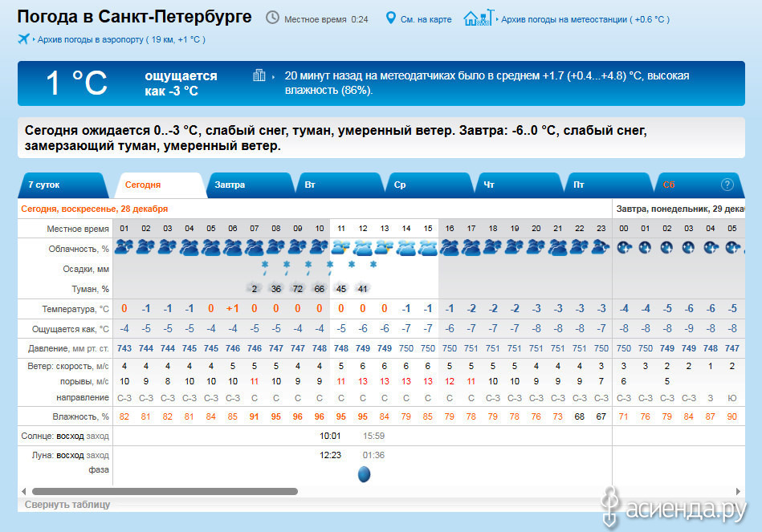Image resolution: width=762 pixels, height=532 pixels.
Task: Open help via the question mark icon
Action: pyautogui.click(x=727, y=185)
